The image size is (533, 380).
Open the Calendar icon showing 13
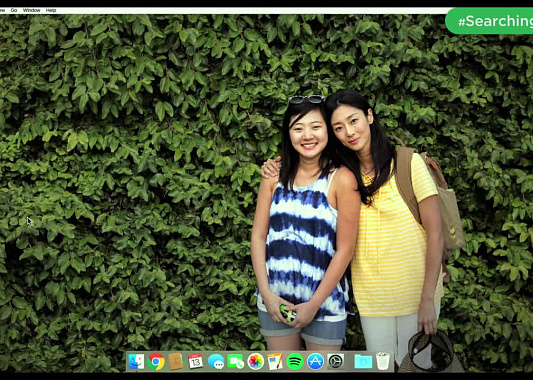click(x=195, y=361)
